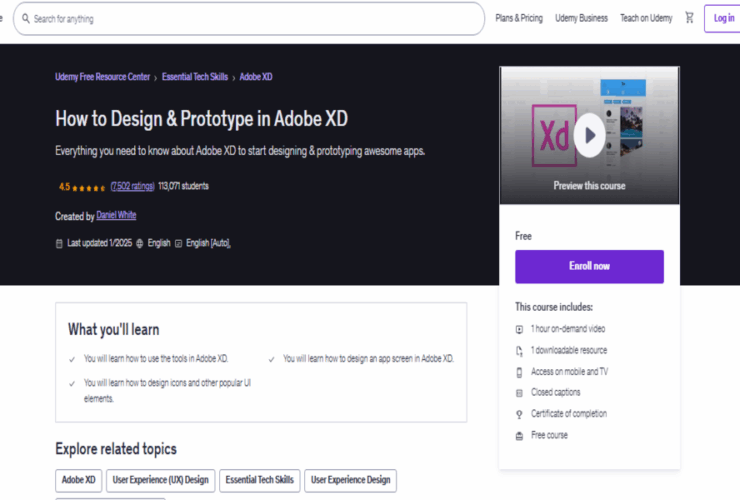Image resolution: width=740 pixels, height=500 pixels.
Task: Click the 'Free' price label
Action: (x=523, y=236)
